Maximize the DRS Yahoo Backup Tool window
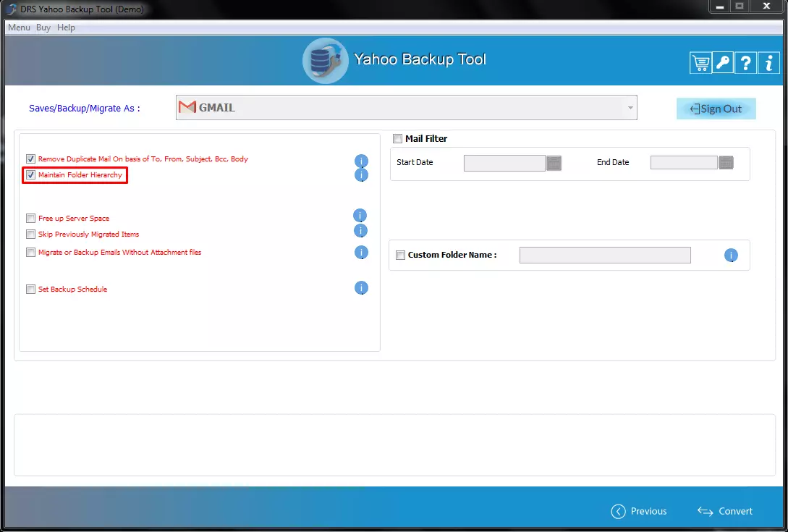This screenshot has width=788, height=532. pyautogui.click(x=740, y=7)
